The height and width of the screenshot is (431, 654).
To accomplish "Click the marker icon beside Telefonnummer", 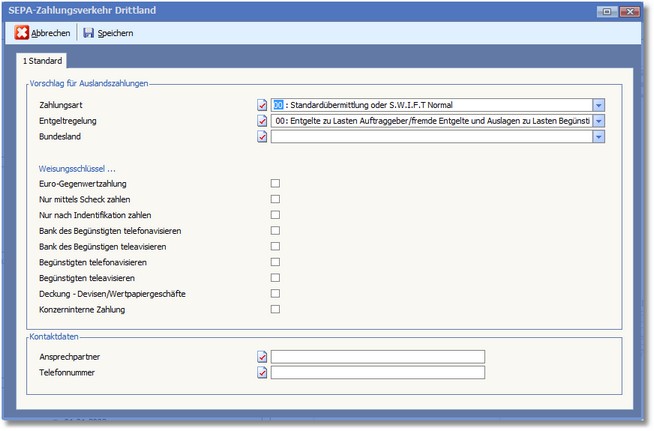I will 262,373.
